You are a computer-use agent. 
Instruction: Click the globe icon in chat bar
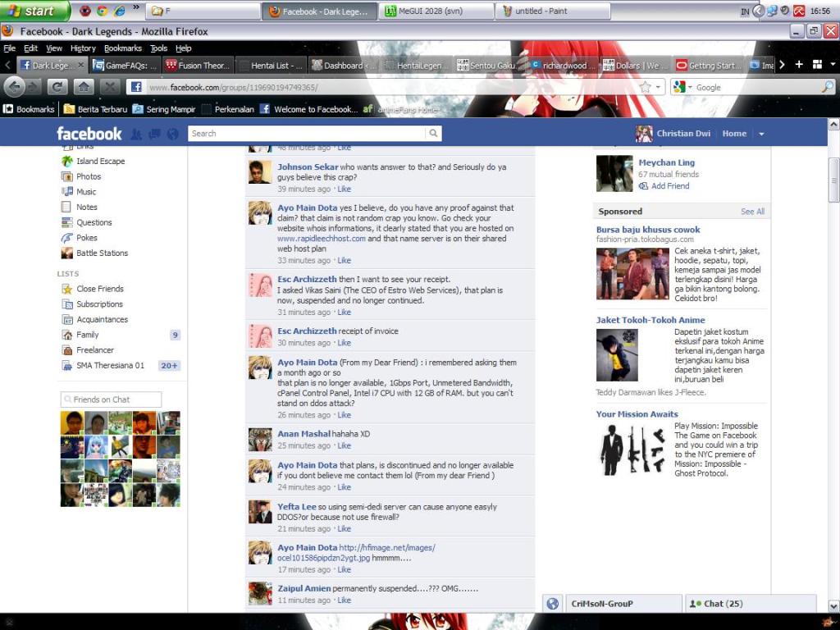(552, 604)
